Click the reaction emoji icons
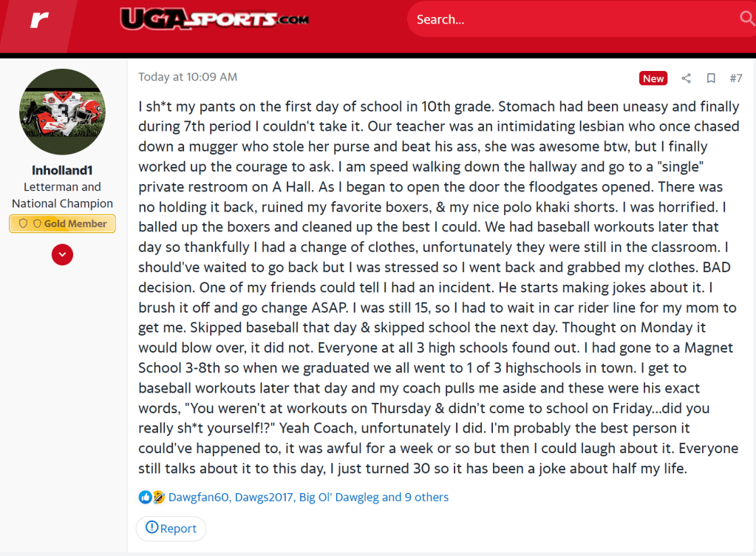756x556 pixels. pos(151,497)
